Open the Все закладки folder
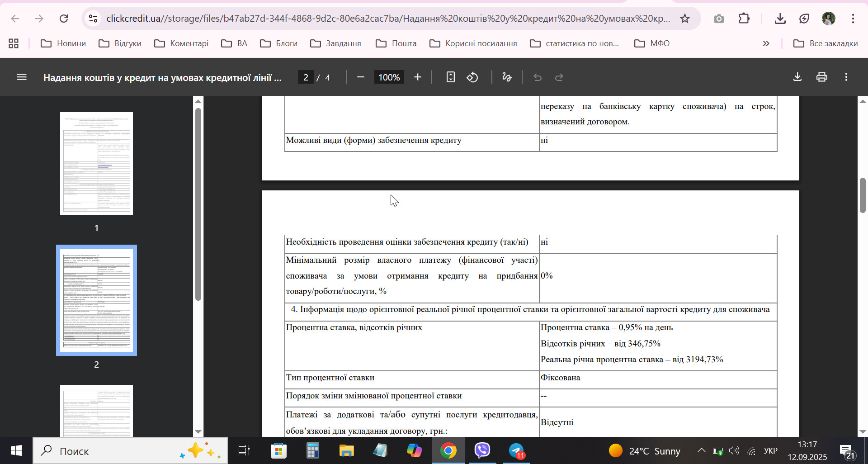 (826, 43)
